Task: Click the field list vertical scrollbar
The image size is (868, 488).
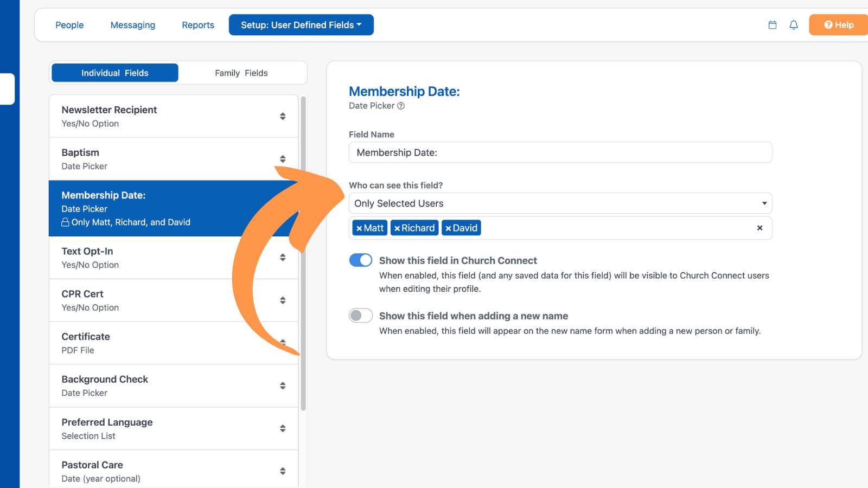Action: click(303, 253)
